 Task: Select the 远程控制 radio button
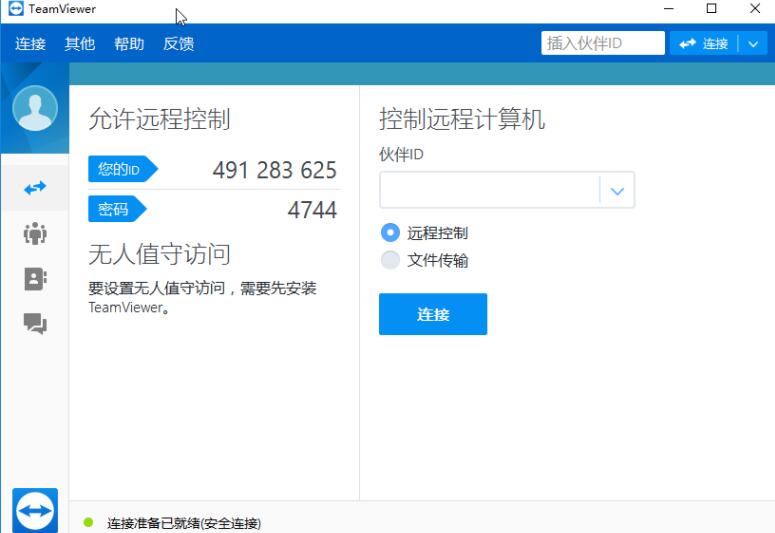390,232
